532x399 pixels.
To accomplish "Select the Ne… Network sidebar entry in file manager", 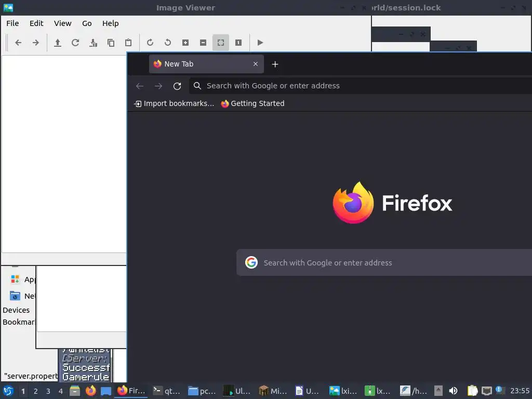I will tap(22, 296).
